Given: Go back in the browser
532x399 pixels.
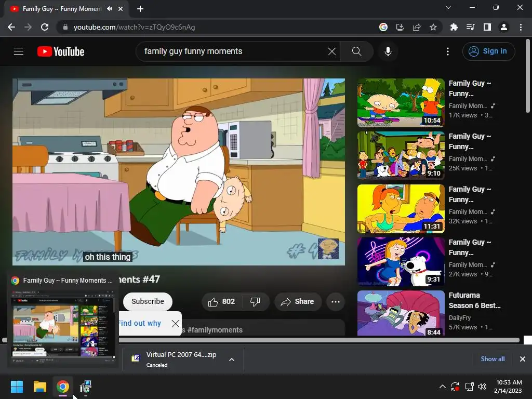Looking at the screenshot, I should click(11, 27).
